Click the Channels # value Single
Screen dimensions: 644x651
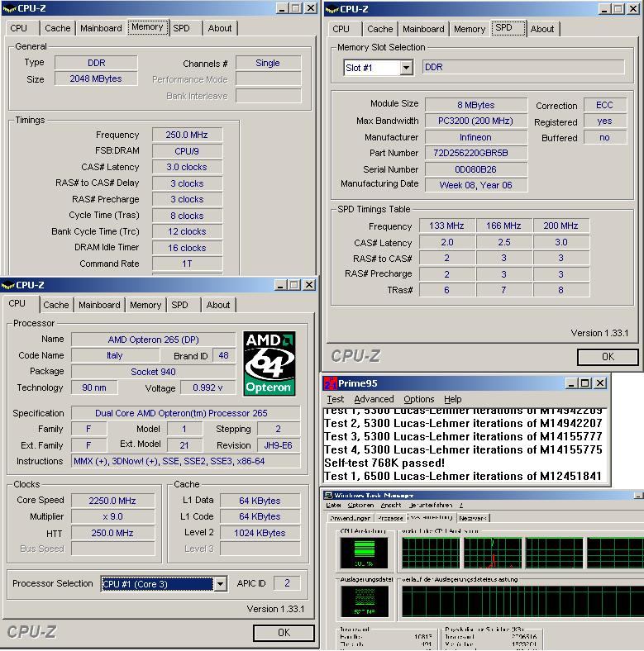pyautogui.click(x=268, y=63)
